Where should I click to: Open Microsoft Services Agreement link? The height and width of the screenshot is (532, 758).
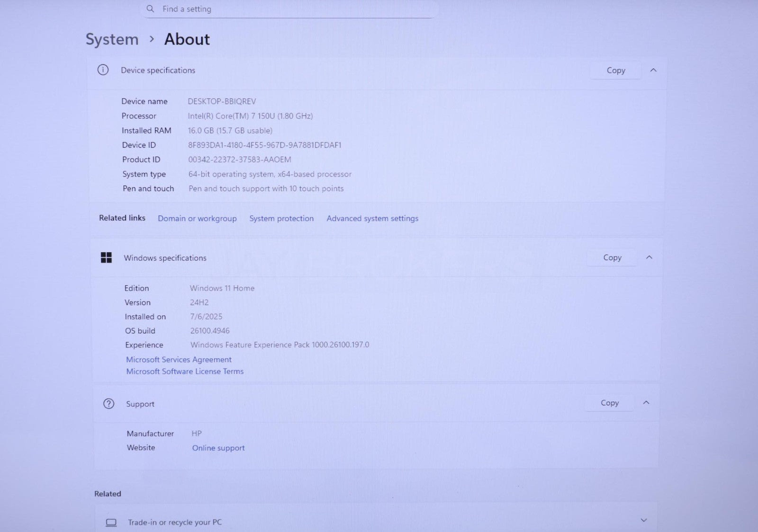pyautogui.click(x=179, y=360)
